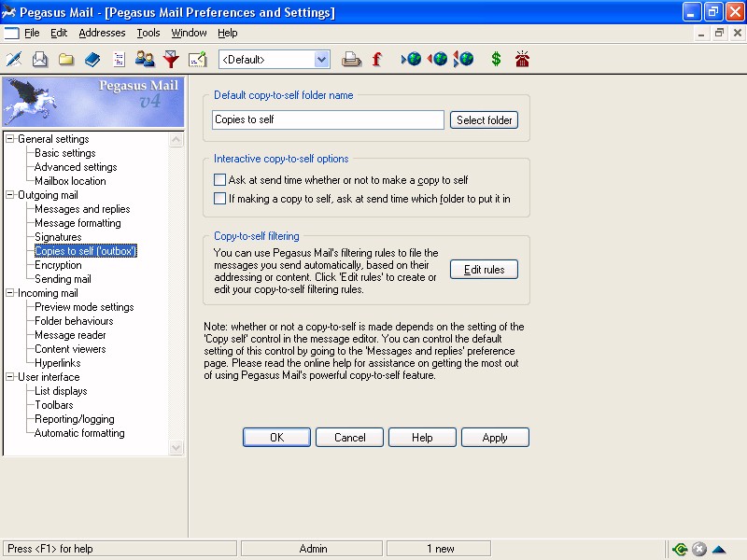Click the grey X circle status icon
The width and height of the screenshot is (747, 560).
point(698,549)
